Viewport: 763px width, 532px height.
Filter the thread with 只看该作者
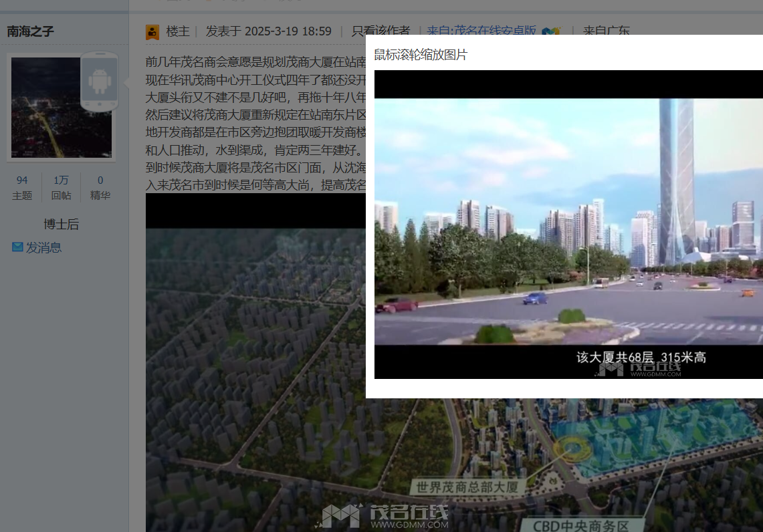[x=380, y=31]
